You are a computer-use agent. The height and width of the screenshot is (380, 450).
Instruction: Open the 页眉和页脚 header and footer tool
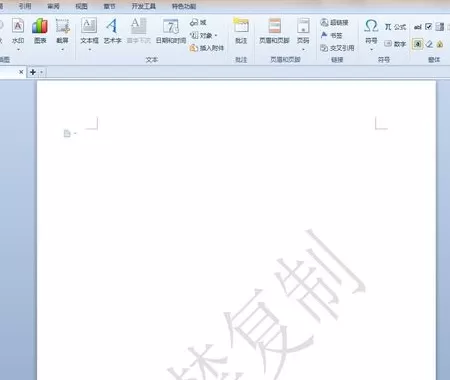click(x=274, y=26)
